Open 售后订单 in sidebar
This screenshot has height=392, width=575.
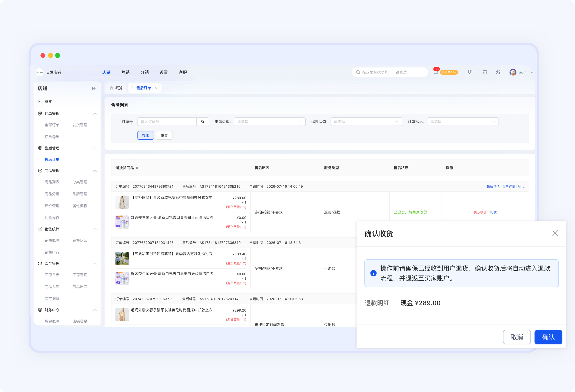[x=52, y=159]
